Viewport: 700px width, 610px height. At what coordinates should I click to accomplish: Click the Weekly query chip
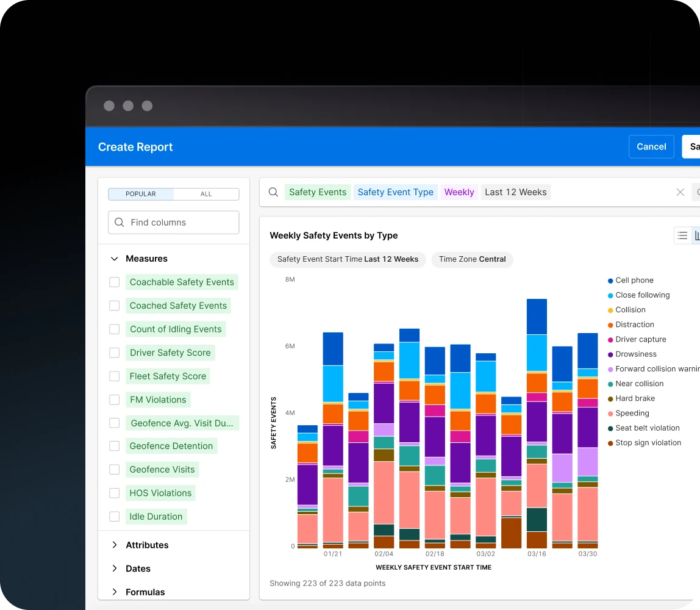click(459, 192)
